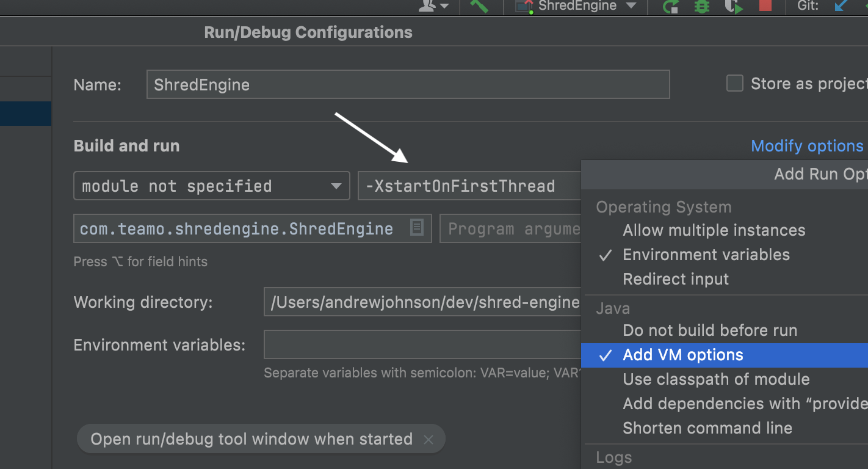Focus the main class field com.teamo.shredengine.ShredEngine

tap(253, 228)
